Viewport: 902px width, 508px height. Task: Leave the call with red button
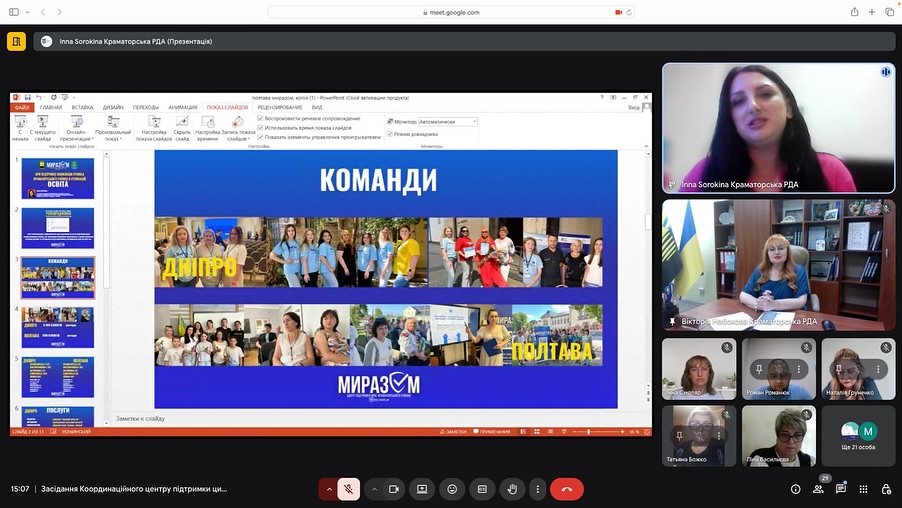coord(567,489)
